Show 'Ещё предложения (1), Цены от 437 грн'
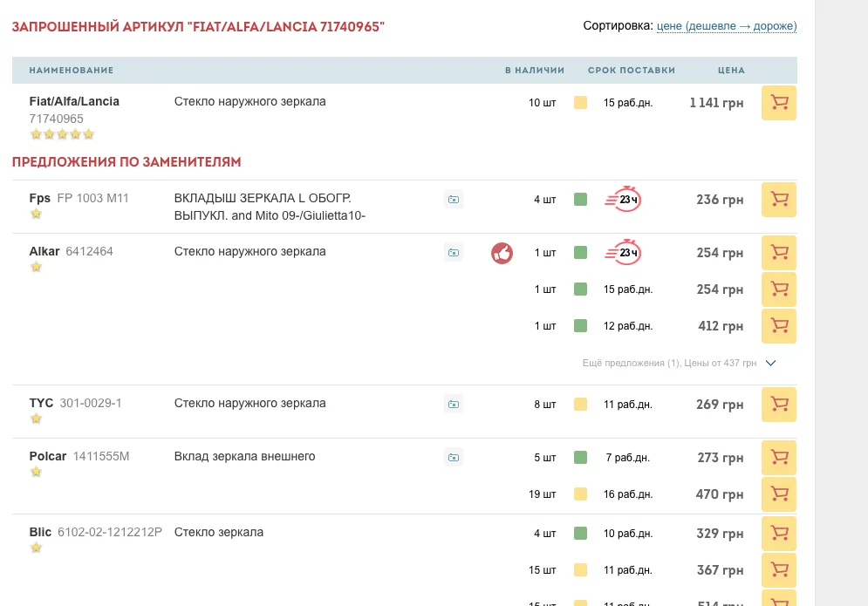 (x=669, y=363)
